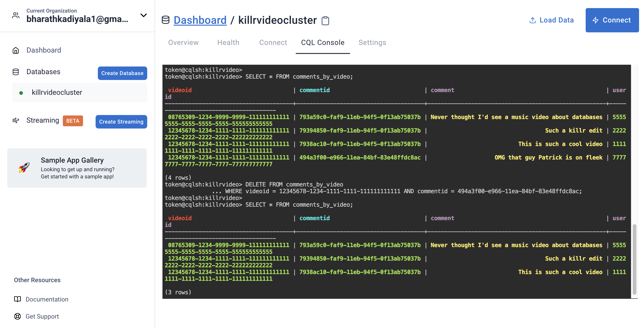The height and width of the screenshot is (328, 644).
Task: Click the Documentation book icon
Action: click(x=18, y=299)
